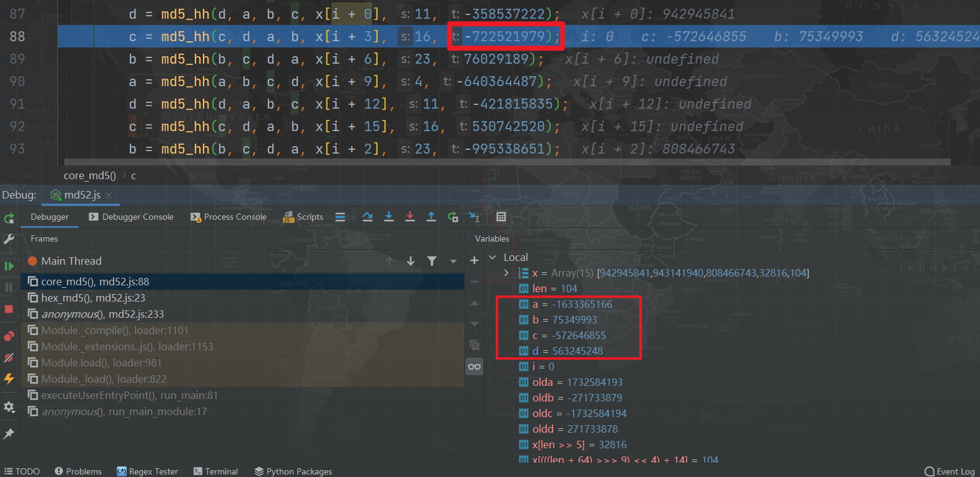Add new watch with plus icon

pos(474,260)
